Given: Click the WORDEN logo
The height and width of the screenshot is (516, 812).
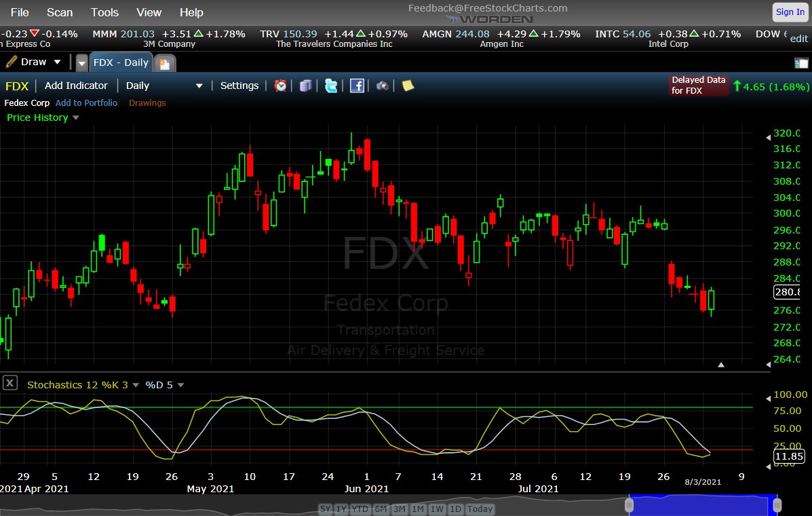Looking at the screenshot, I should (x=489, y=20).
